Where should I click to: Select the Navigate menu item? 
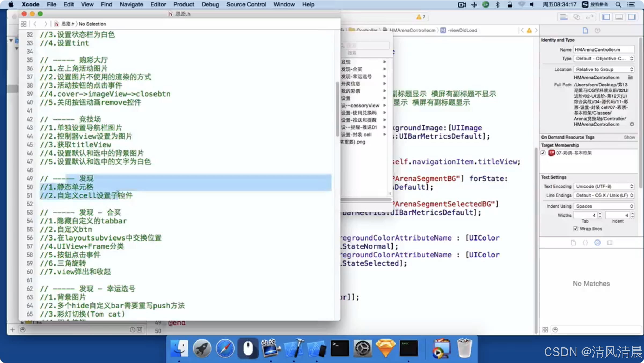131,4
